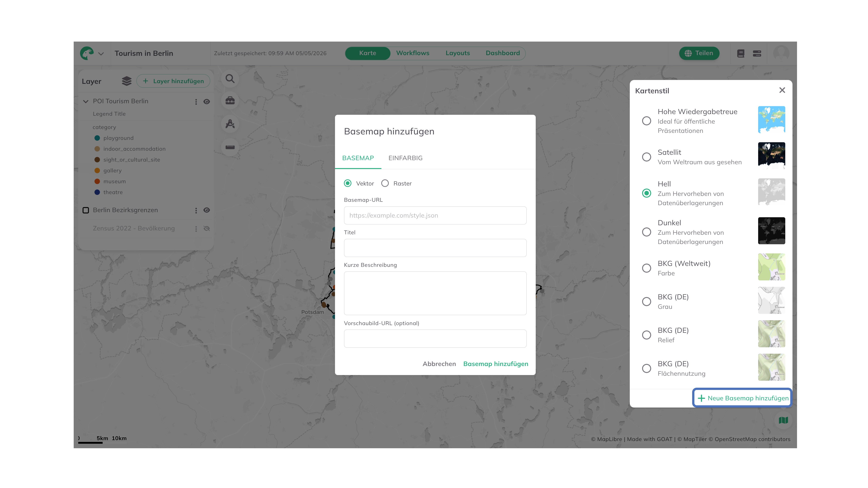The image size is (868, 488).
Task: Open Zensus 2022 layer options menu
Action: click(196, 229)
